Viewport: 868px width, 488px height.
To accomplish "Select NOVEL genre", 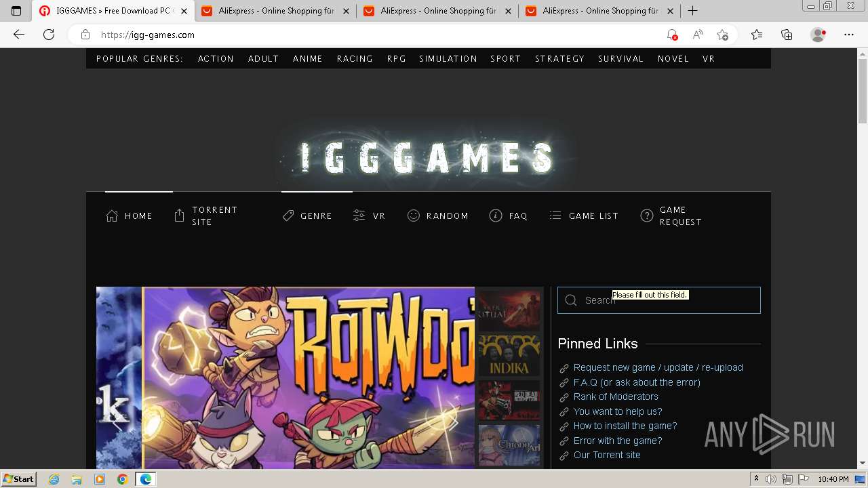I will click(673, 59).
